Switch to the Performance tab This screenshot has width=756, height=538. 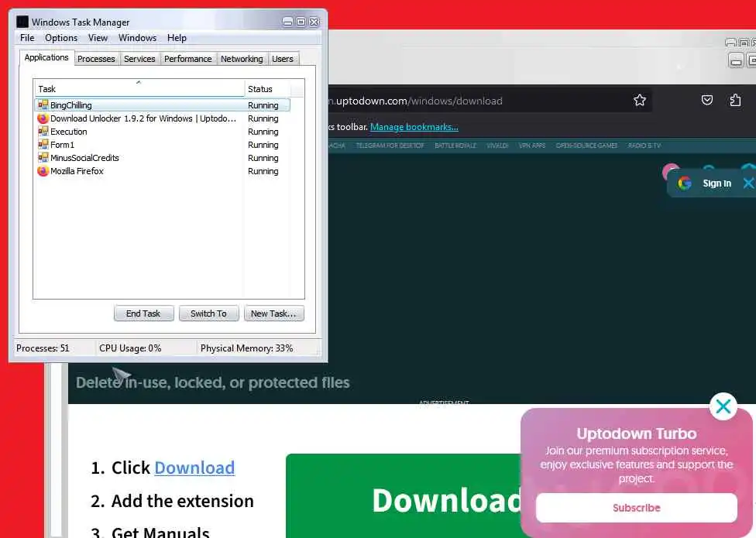coord(188,59)
